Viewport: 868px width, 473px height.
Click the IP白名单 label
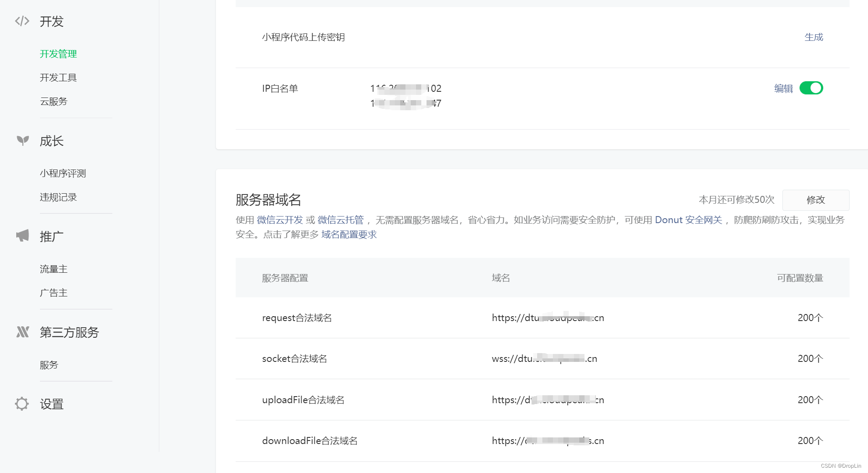(x=280, y=89)
